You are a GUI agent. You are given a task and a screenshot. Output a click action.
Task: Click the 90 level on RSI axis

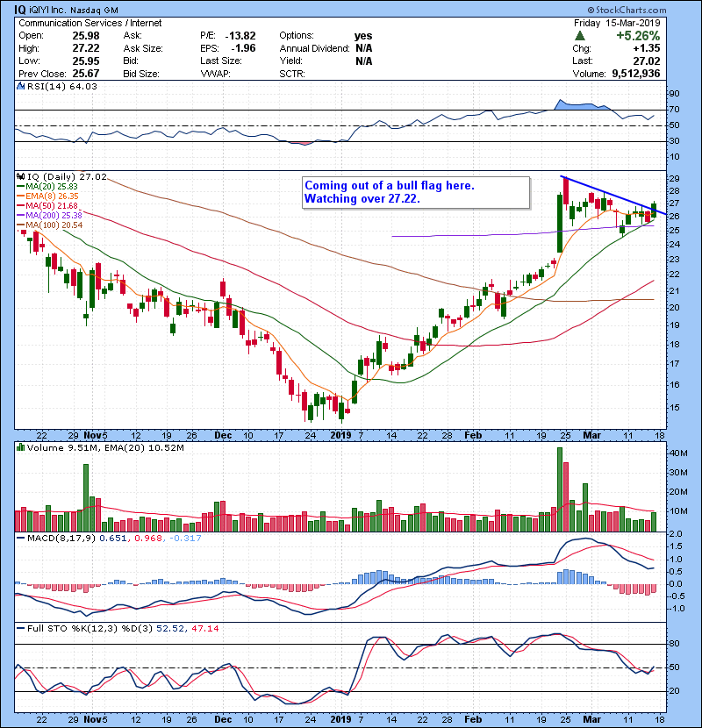point(674,94)
